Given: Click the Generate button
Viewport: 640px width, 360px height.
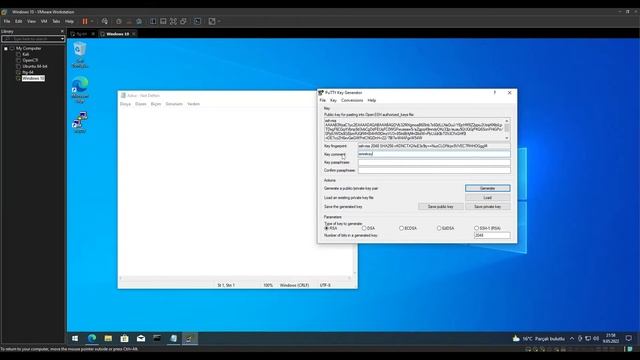Looking at the screenshot, I should tap(487, 188).
